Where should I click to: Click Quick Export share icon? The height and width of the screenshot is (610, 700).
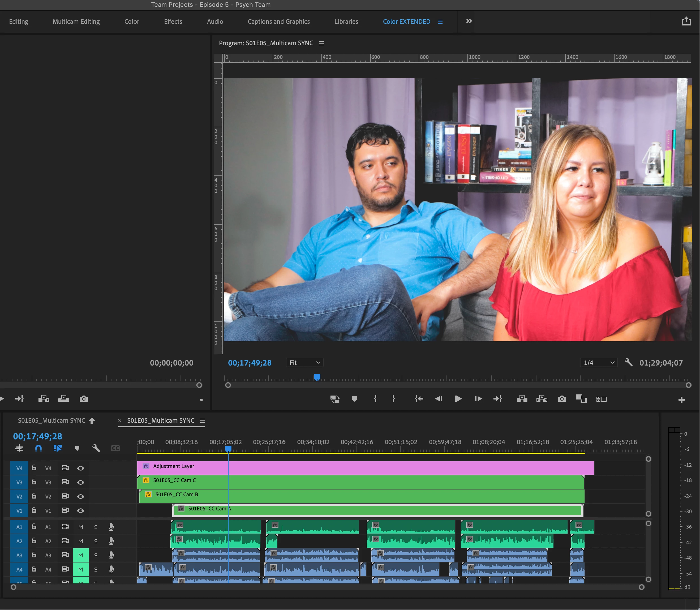click(x=686, y=22)
